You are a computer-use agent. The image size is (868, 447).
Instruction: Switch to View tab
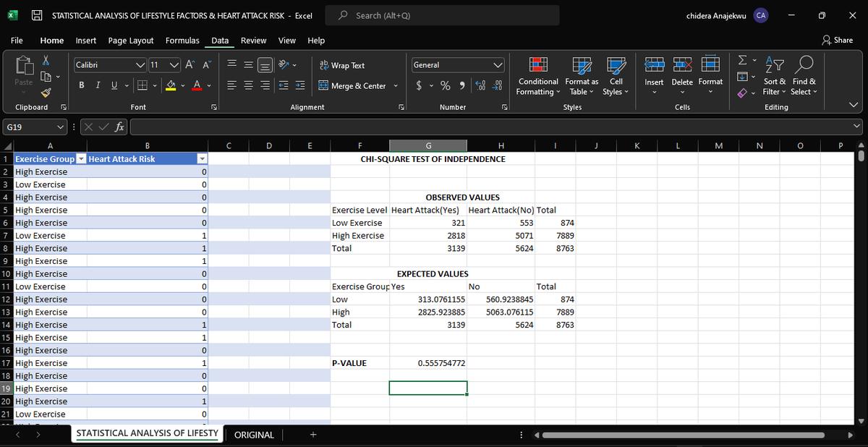coord(286,41)
